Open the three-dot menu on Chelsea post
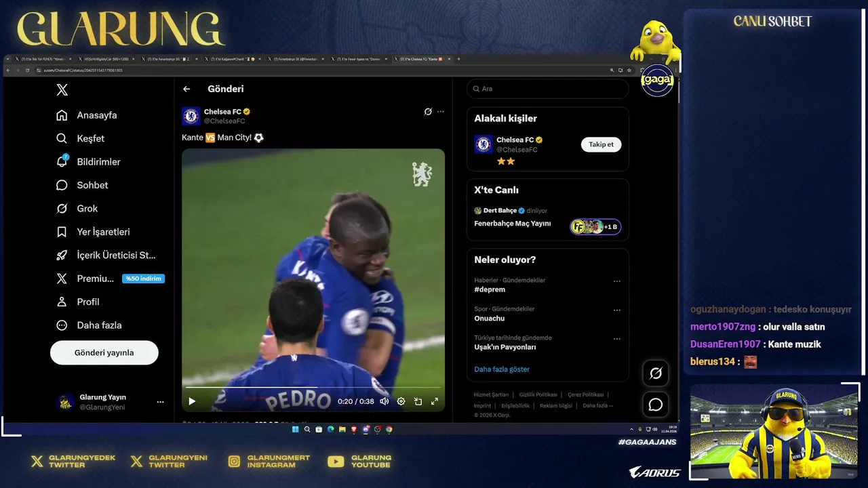This screenshot has height=488, width=868. (x=441, y=111)
